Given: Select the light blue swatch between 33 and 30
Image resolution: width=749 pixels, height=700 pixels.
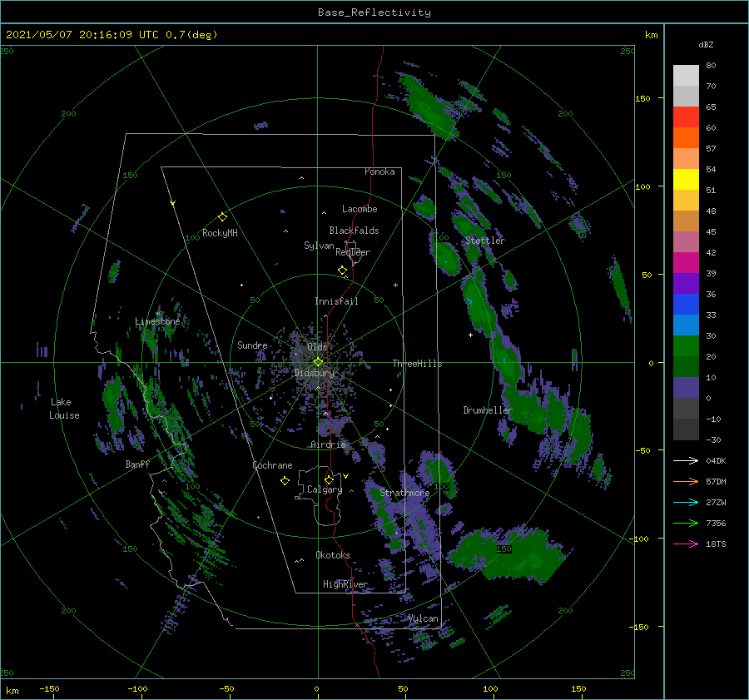Looking at the screenshot, I should click(686, 325).
